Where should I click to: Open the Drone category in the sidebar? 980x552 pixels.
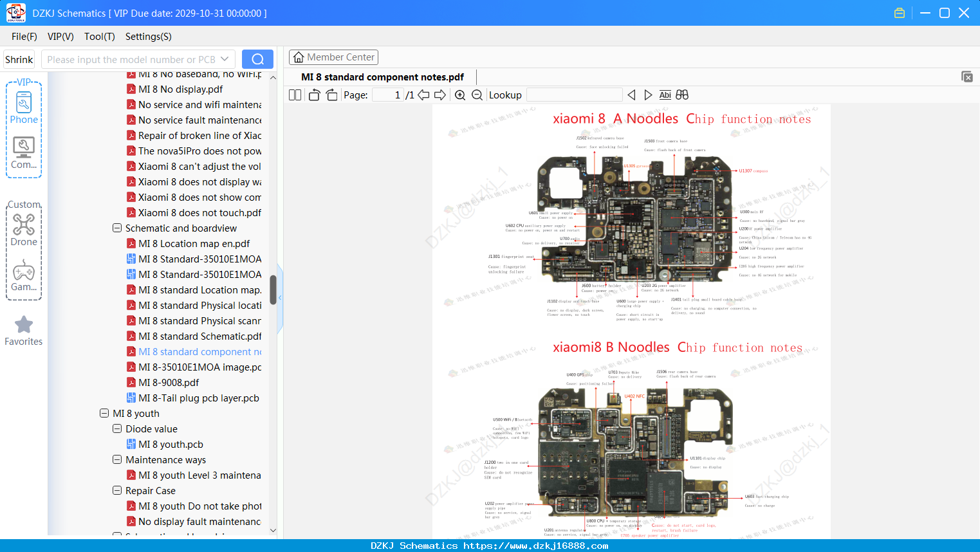coord(24,230)
